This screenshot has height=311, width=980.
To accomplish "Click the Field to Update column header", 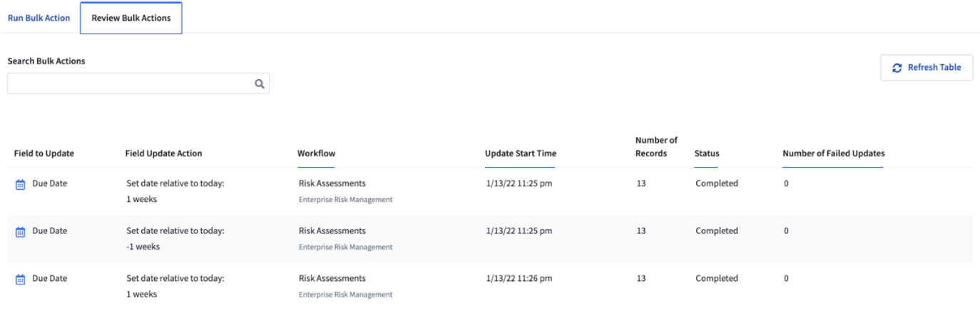I will pyautogui.click(x=44, y=153).
